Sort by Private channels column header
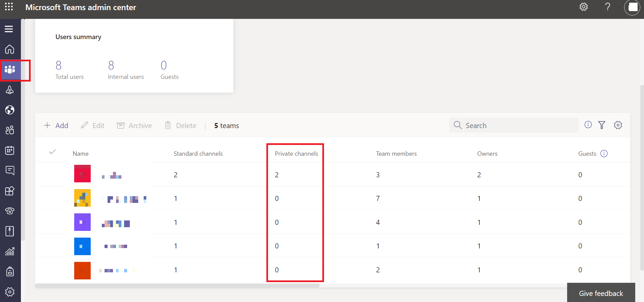 pyautogui.click(x=296, y=154)
